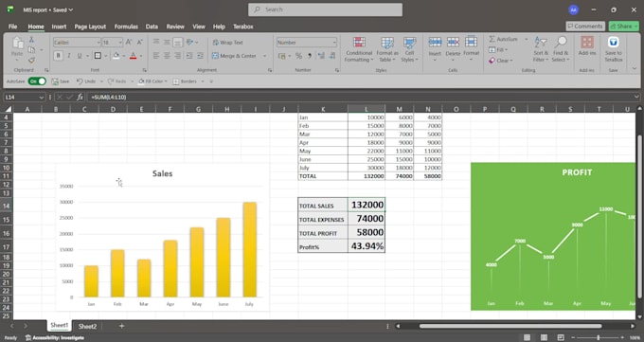Open Sort & Filter dropdown
Image resolution: width=644 pixels, height=342 pixels.
pyautogui.click(x=541, y=49)
